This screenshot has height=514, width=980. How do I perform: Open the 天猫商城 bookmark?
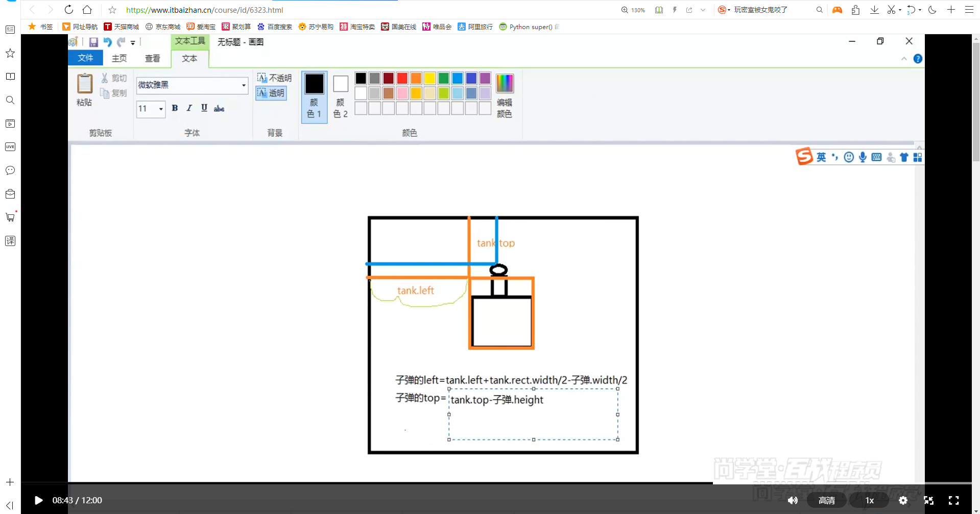point(122,27)
